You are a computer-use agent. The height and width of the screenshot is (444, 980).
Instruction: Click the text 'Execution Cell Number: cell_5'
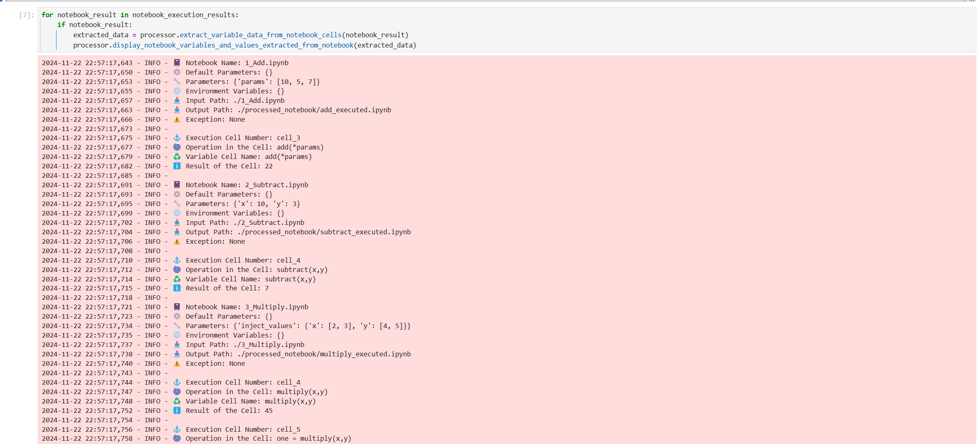(243, 429)
